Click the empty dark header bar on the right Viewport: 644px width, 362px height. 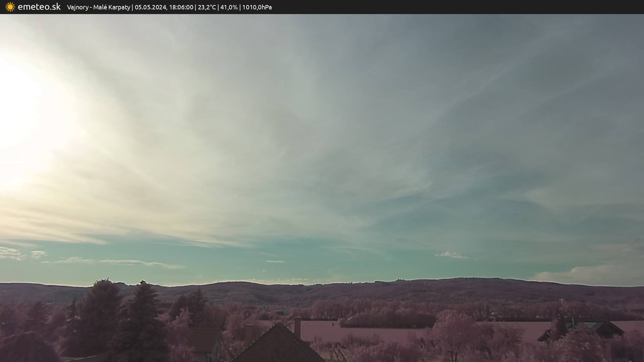pyautogui.click(x=470, y=7)
